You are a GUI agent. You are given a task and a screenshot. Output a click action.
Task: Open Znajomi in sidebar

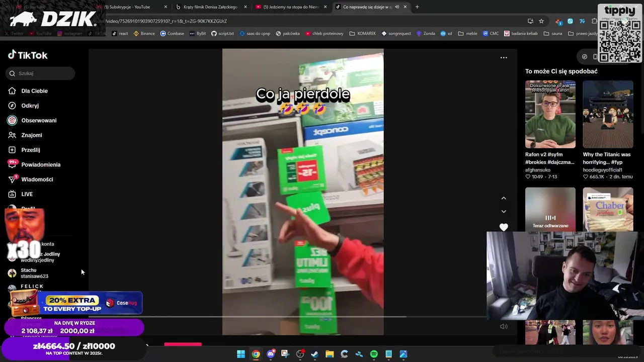[x=25, y=135]
